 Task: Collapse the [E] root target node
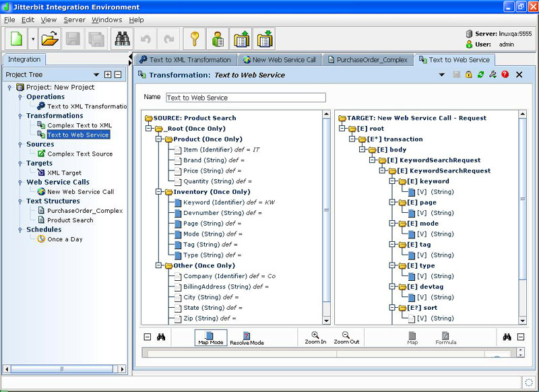point(342,129)
